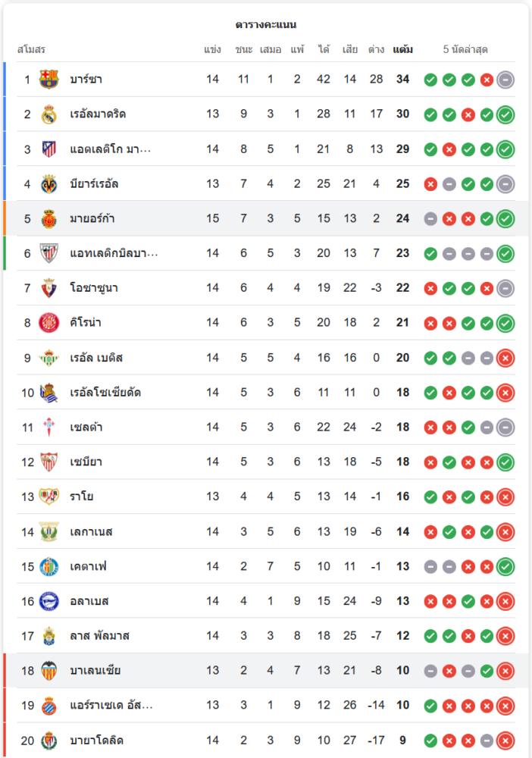
Task: Click the แต้ม points column header
Action: 402,50
